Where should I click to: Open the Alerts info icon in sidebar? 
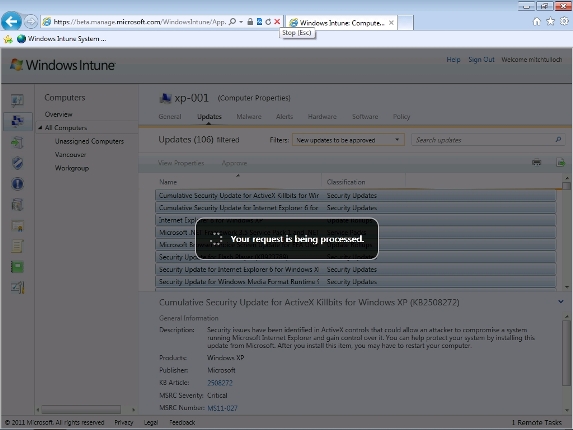17,184
